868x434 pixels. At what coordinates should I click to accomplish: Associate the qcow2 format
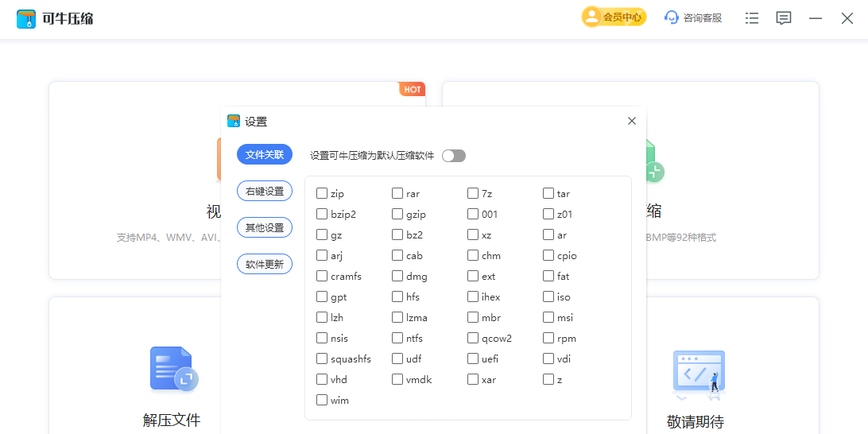472,338
